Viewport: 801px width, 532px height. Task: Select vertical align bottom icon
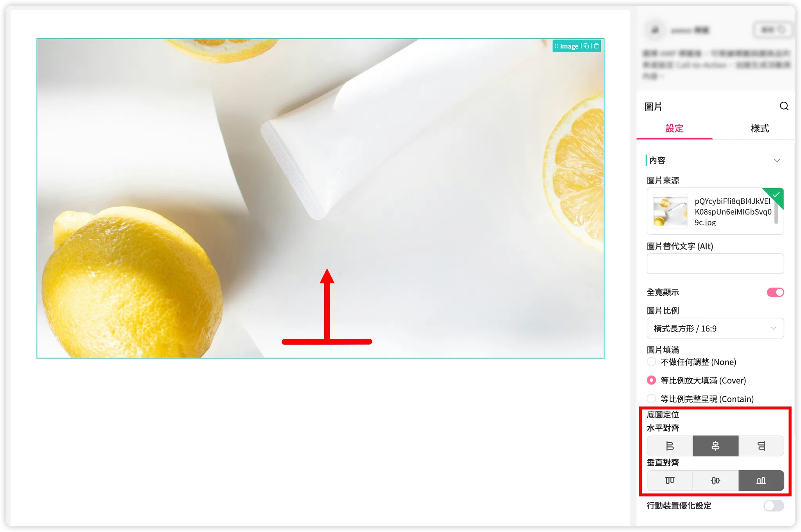pyautogui.click(x=761, y=480)
